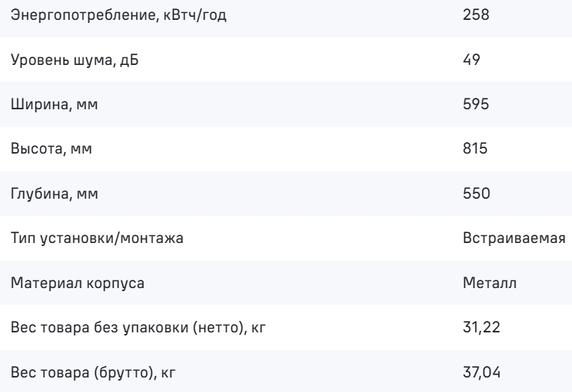Viewport: 572px width, 392px height.
Task: Select the Металл body material value
Action: click(x=489, y=283)
